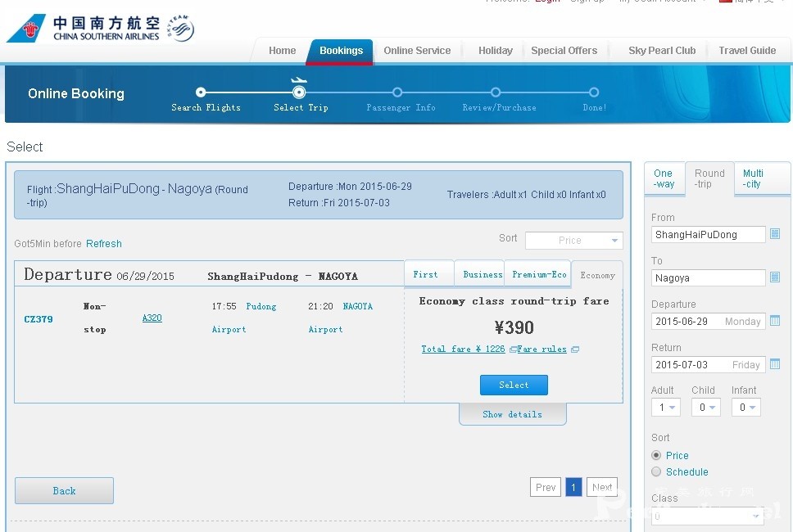Open Total fare ¥ 1226 link

coord(463,349)
